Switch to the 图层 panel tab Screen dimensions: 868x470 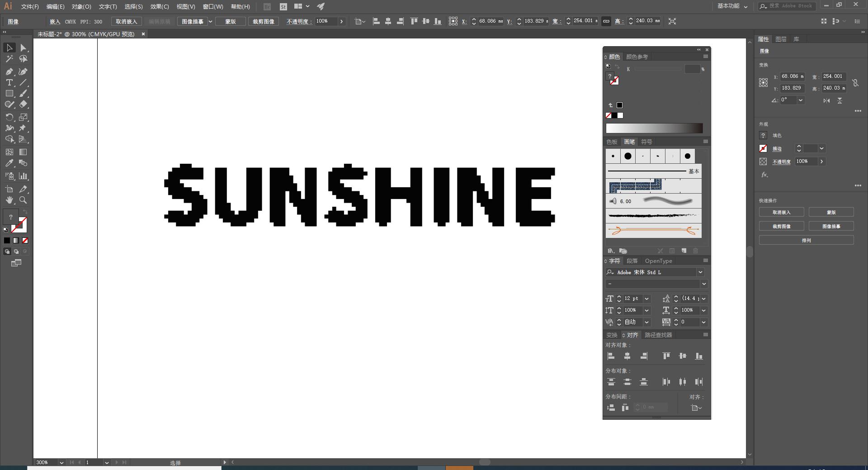[x=781, y=39]
